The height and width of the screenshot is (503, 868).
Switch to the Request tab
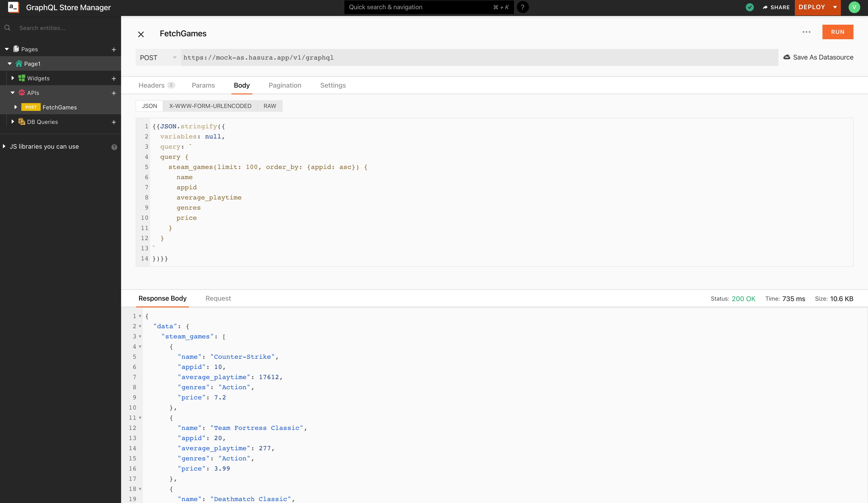click(x=218, y=298)
